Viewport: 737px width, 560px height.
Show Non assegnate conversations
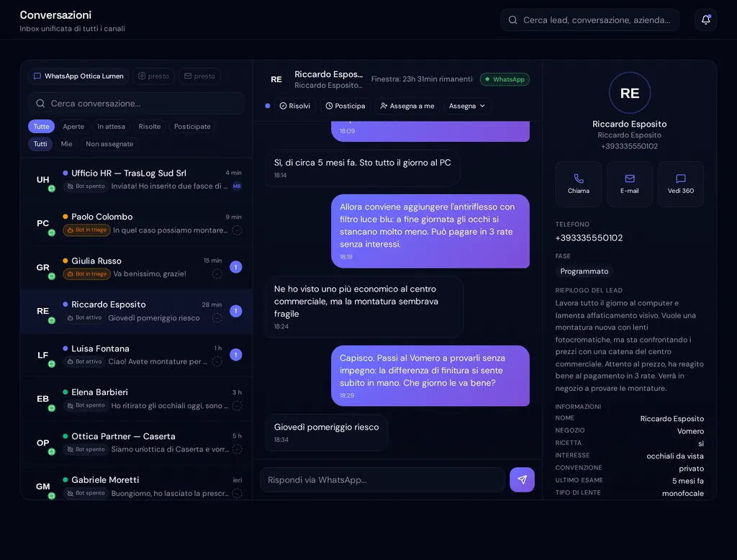109,144
